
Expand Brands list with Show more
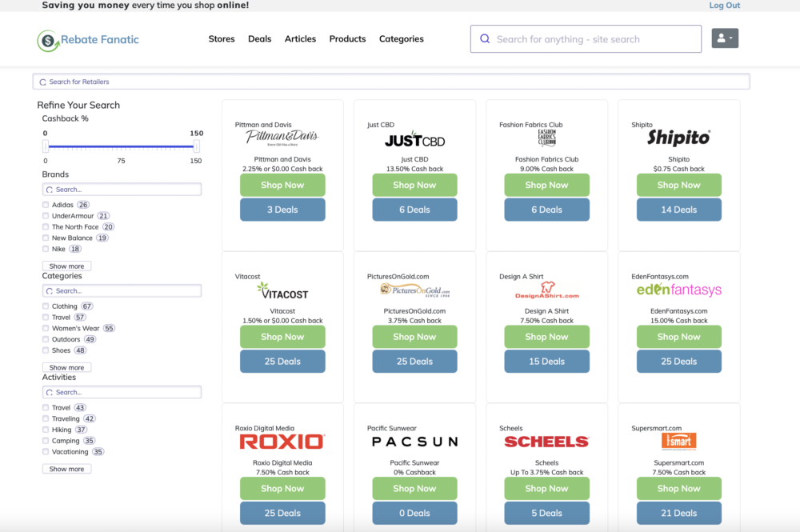point(67,266)
